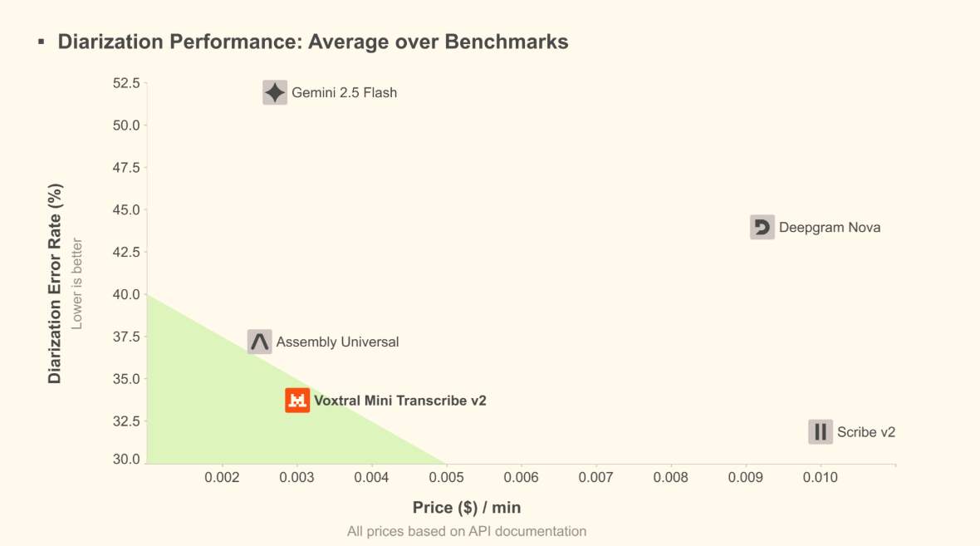This screenshot has width=980, height=546.
Task: Click the 0.010 x-axis tick label
Action: pyautogui.click(x=821, y=478)
